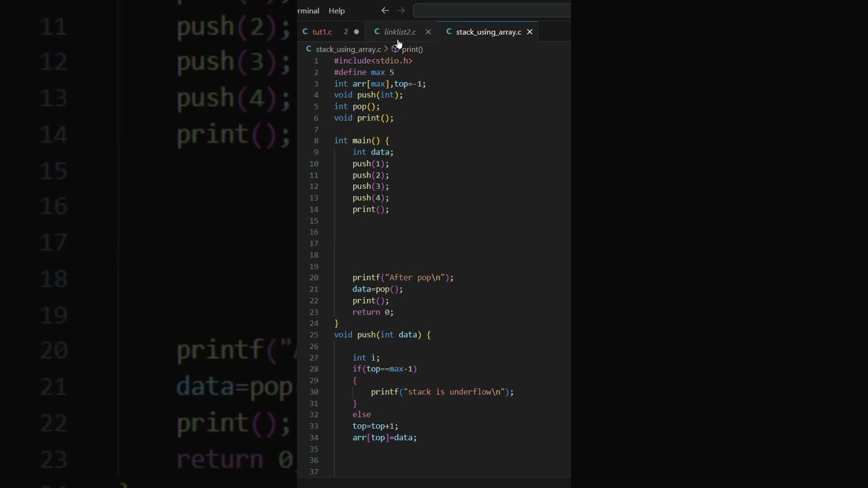
Task: Click the 'data=pop();' line
Action: tap(378, 289)
